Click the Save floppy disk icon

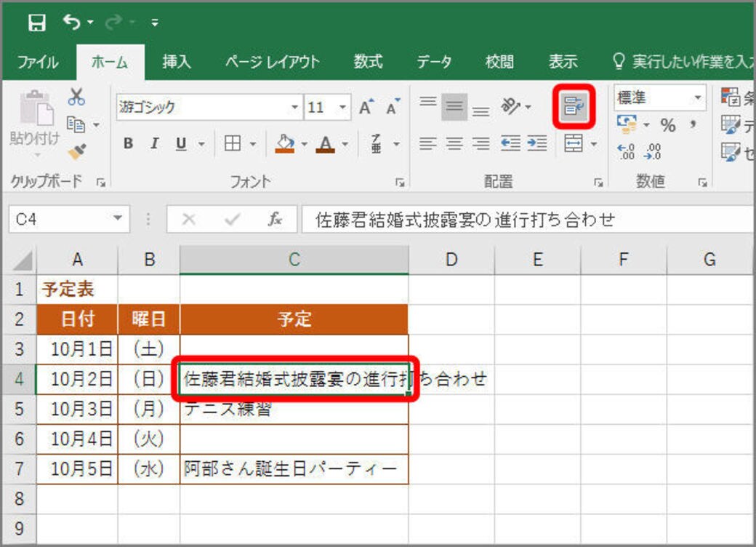click(x=37, y=23)
